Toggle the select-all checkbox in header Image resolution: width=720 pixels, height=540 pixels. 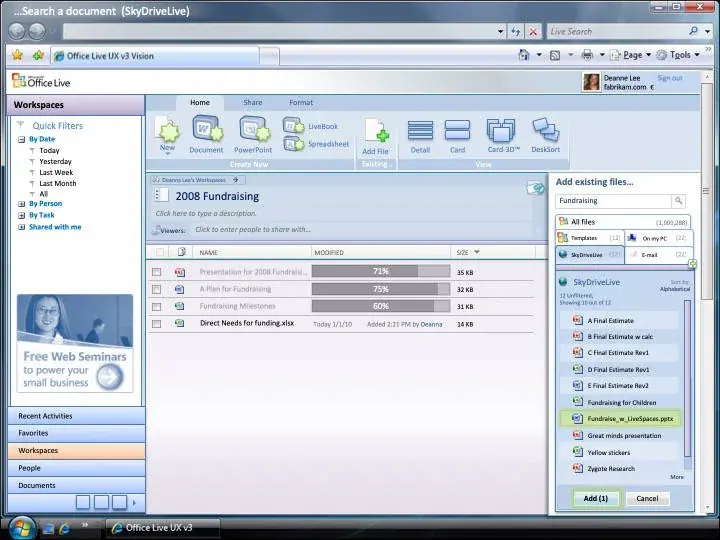pyautogui.click(x=159, y=252)
